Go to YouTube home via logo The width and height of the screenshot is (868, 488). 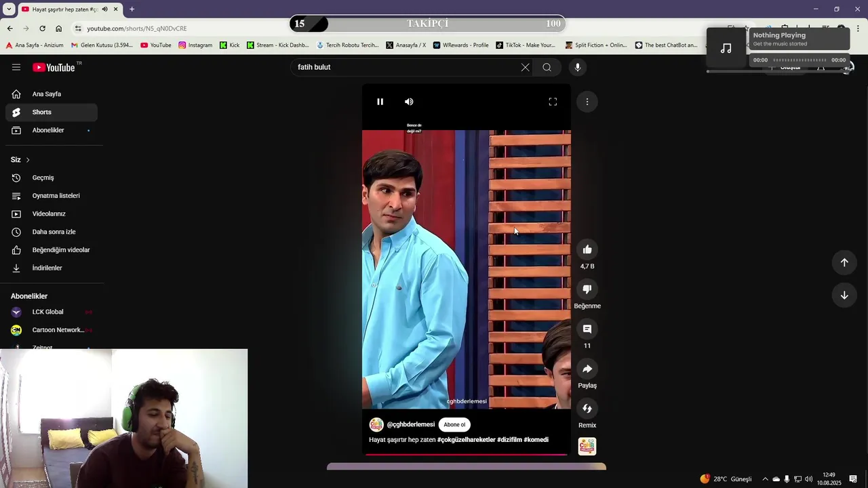click(54, 67)
